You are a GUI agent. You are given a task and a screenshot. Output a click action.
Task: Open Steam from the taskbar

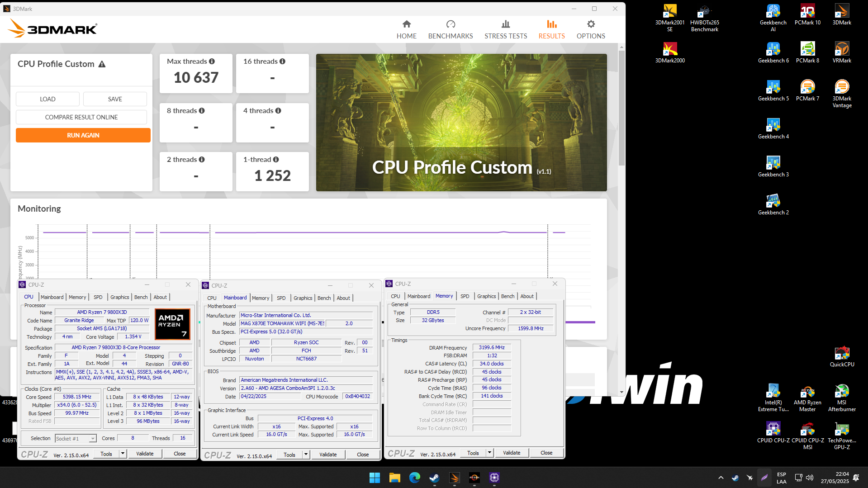point(434,478)
